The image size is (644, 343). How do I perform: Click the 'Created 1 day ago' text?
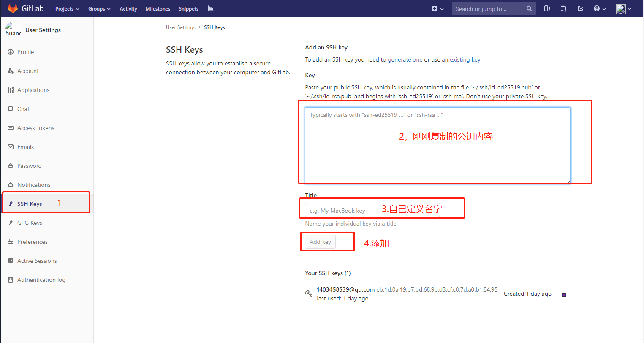(x=527, y=294)
